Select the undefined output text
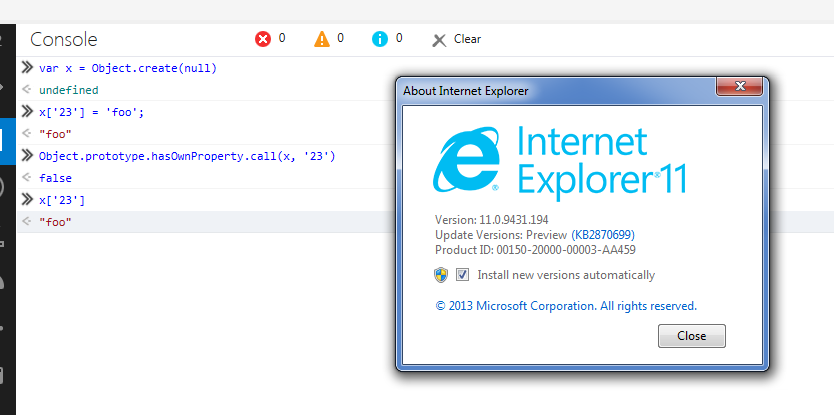834x415 pixels. click(69, 90)
